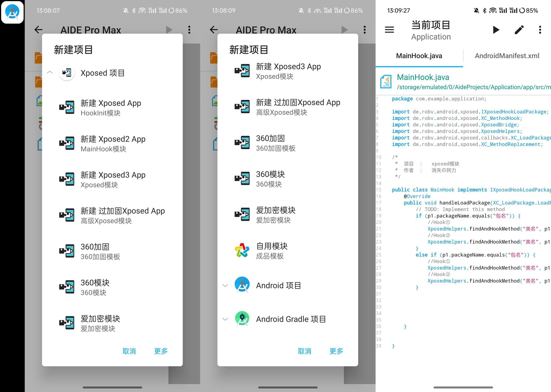Image resolution: width=551 pixels, height=392 pixels.
Task: Switch to the MainHook.java tab
Action: (419, 56)
